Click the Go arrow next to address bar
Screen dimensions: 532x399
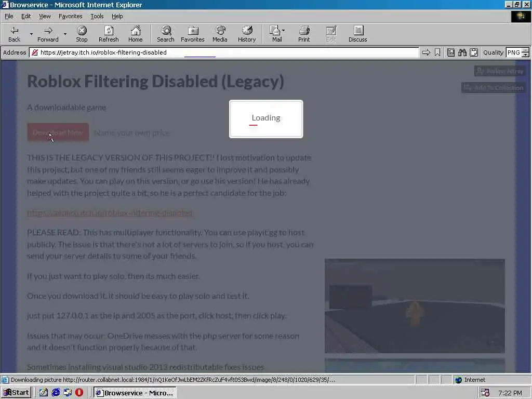click(426, 52)
